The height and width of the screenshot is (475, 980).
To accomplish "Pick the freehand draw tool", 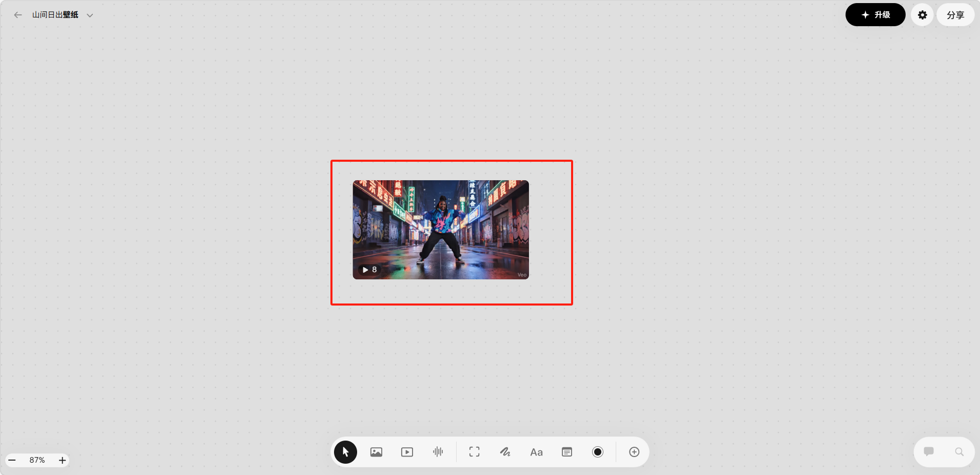I will (x=505, y=452).
